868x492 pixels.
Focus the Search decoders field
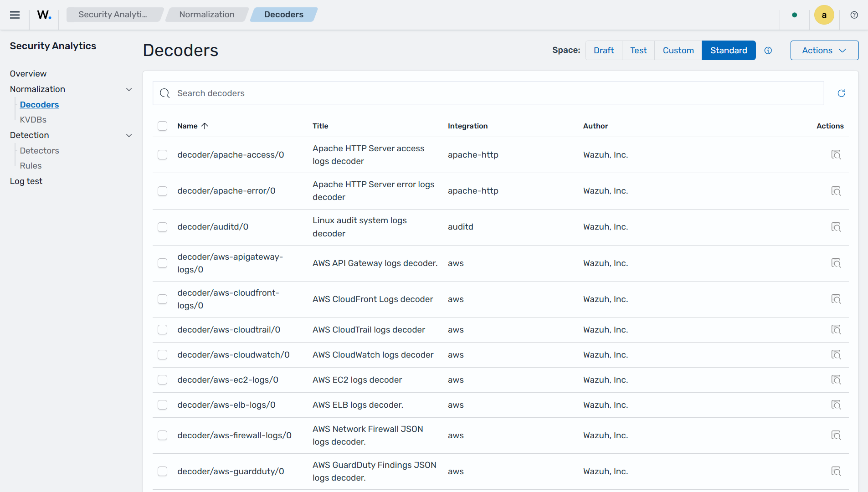488,93
